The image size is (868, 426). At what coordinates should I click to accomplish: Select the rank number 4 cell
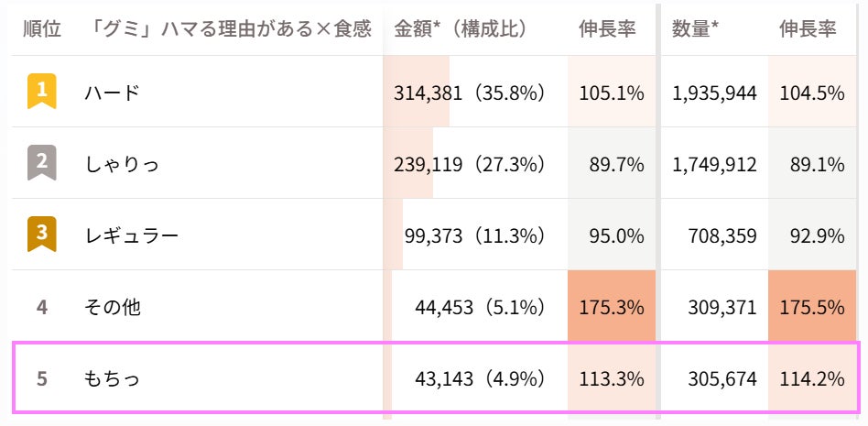tap(42, 306)
